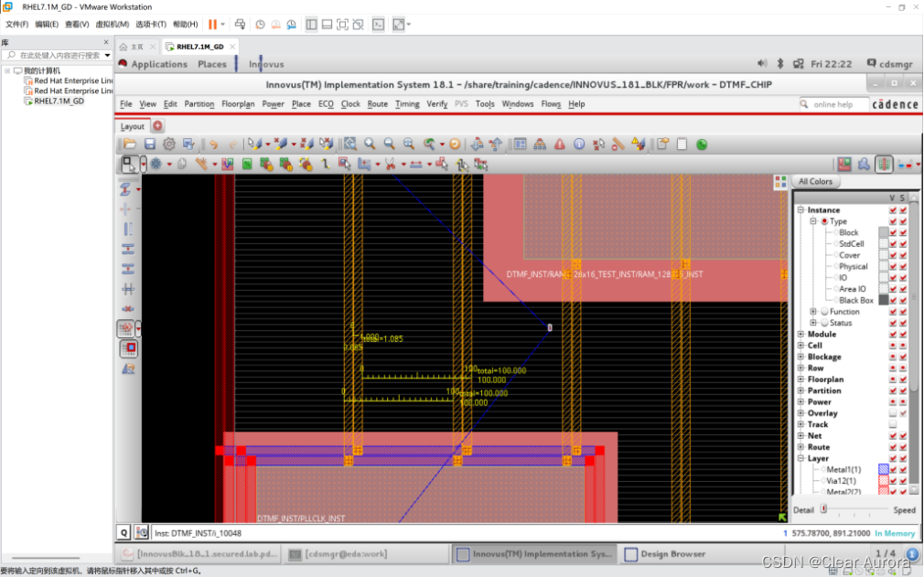Open the Route menu
This screenshot has height=577, width=924.
pos(377,104)
